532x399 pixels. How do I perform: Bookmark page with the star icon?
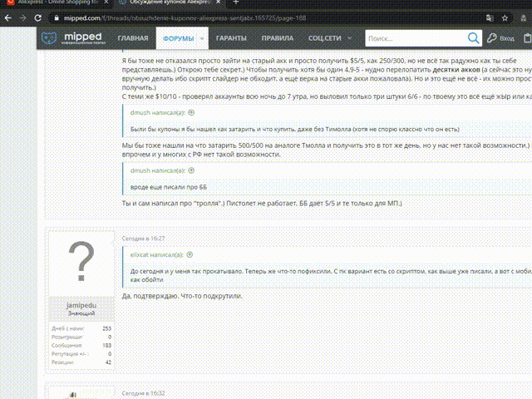pyautogui.click(x=505, y=18)
